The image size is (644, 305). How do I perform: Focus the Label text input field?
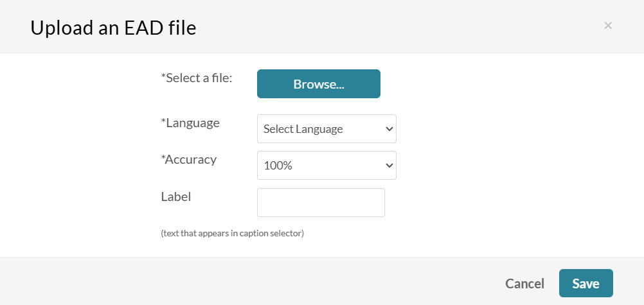(321, 202)
